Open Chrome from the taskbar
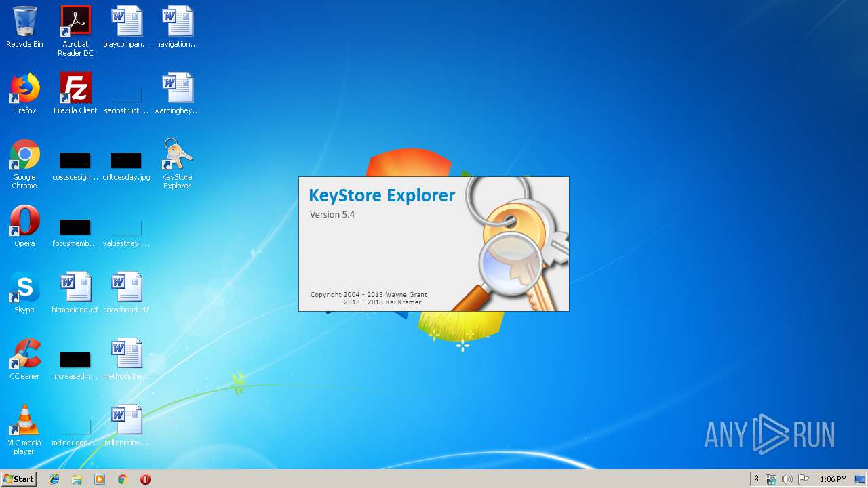The width and height of the screenshot is (868, 488). 122,479
